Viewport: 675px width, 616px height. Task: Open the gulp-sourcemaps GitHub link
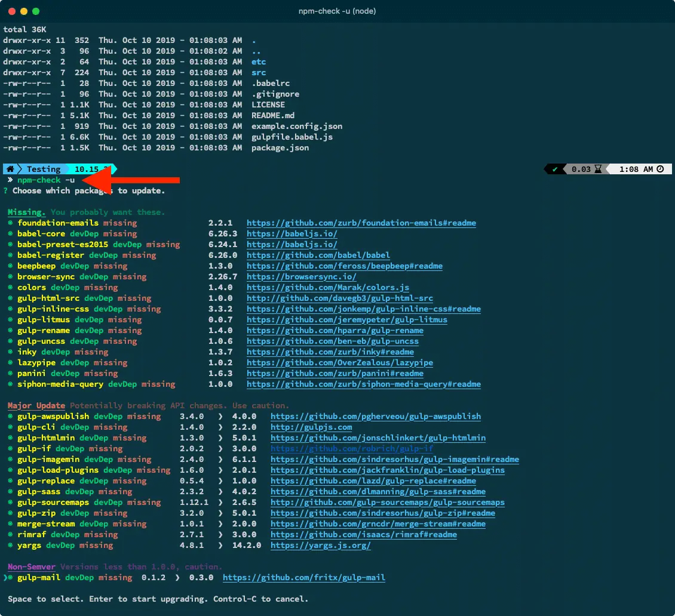388,503
